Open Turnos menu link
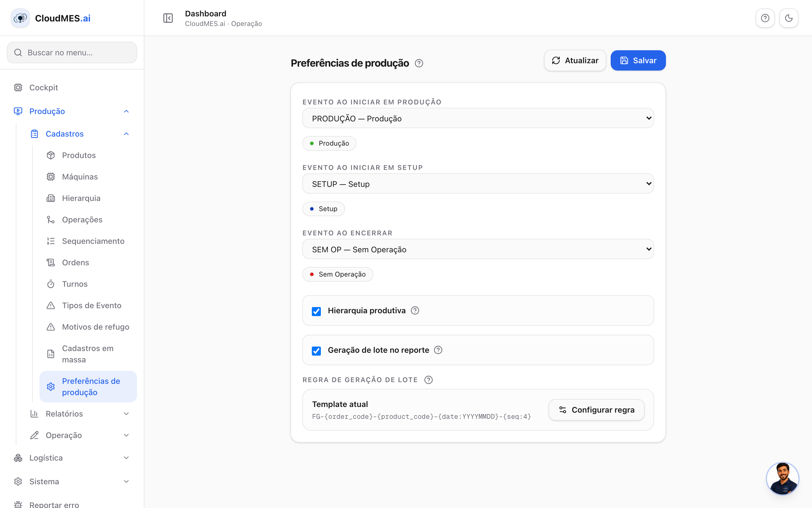The width and height of the screenshot is (812, 508). pyautogui.click(x=88, y=284)
